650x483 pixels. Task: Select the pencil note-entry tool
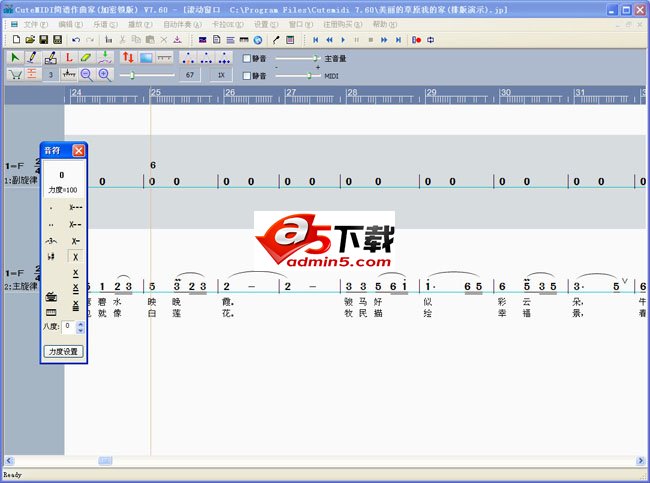pyautogui.click(x=33, y=58)
